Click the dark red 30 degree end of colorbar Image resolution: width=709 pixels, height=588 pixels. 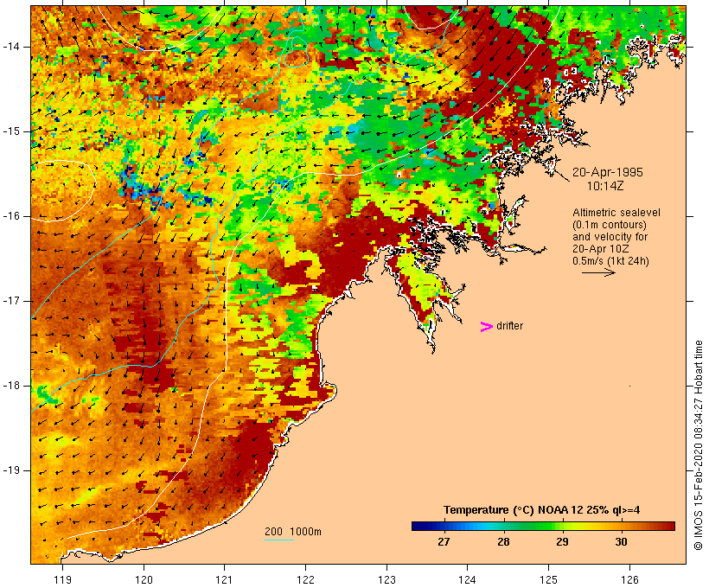[x=668, y=526]
